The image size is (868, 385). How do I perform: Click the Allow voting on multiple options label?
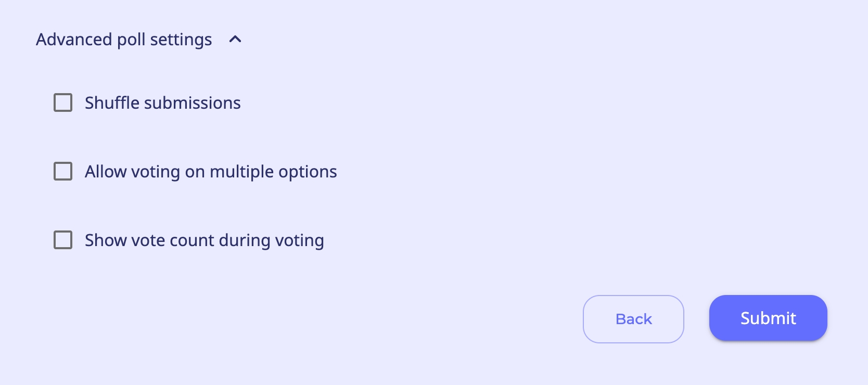[211, 172]
